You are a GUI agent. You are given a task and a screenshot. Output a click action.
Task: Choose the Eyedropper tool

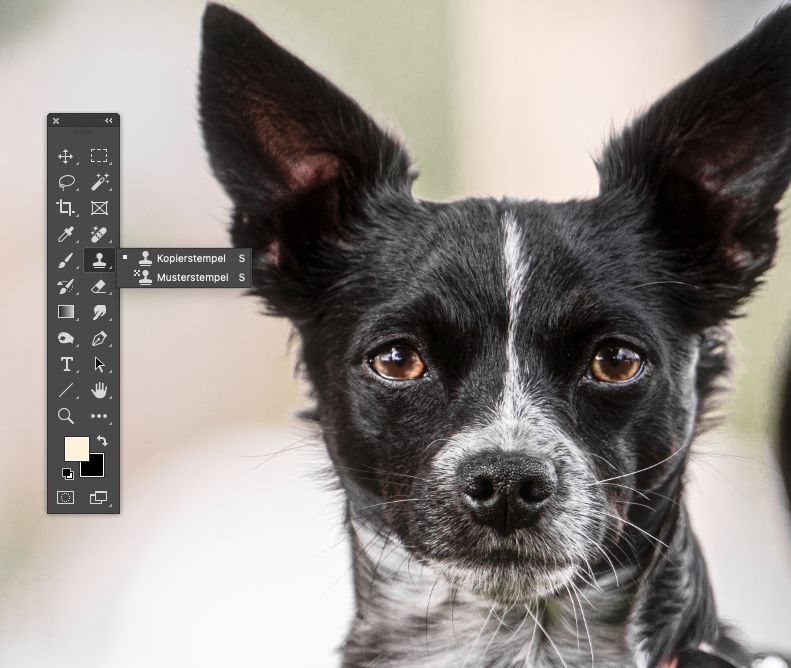66,234
